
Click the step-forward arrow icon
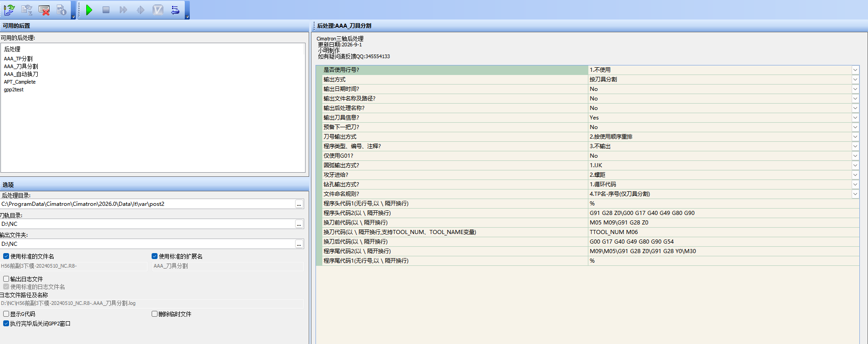coord(141,10)
